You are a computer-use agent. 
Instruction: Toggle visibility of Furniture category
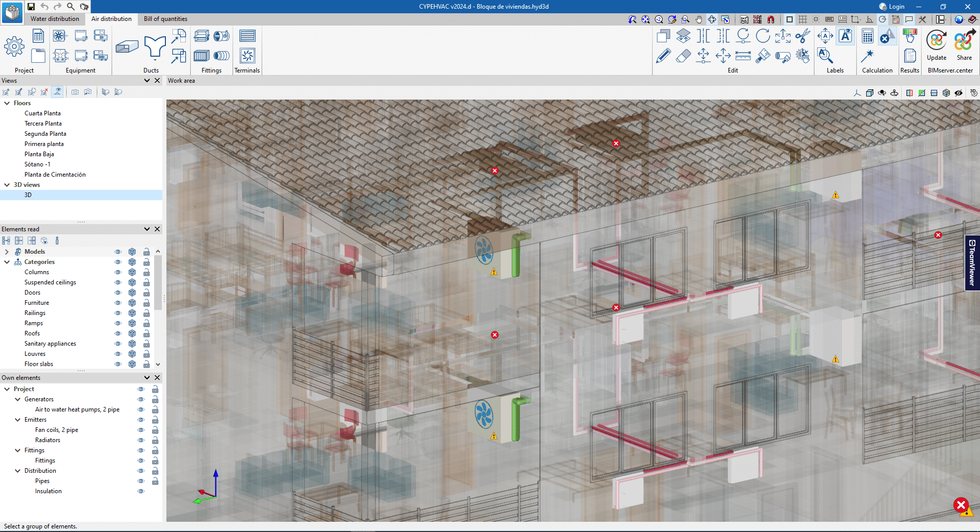click(118, 303)
